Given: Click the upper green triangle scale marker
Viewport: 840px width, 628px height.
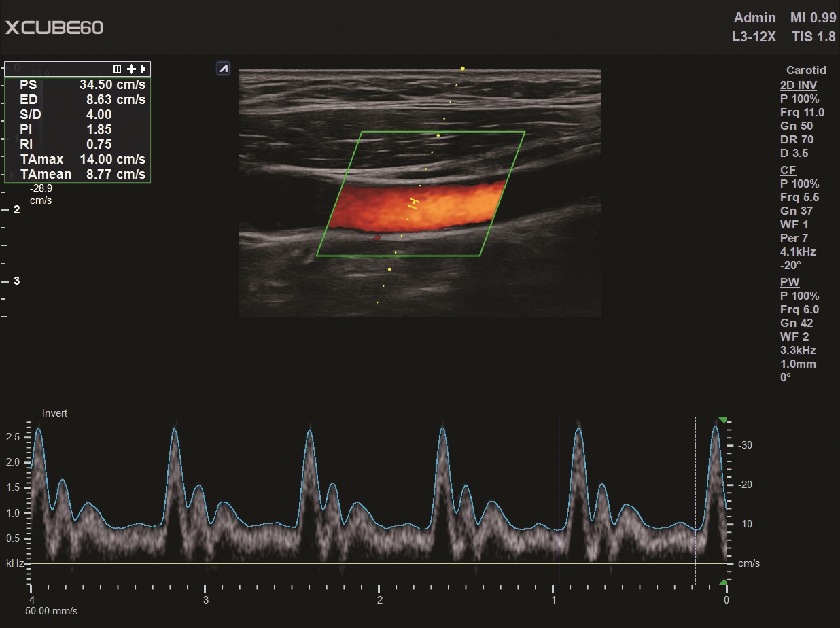Looking at the screenshot, I should tap(722, 420).
